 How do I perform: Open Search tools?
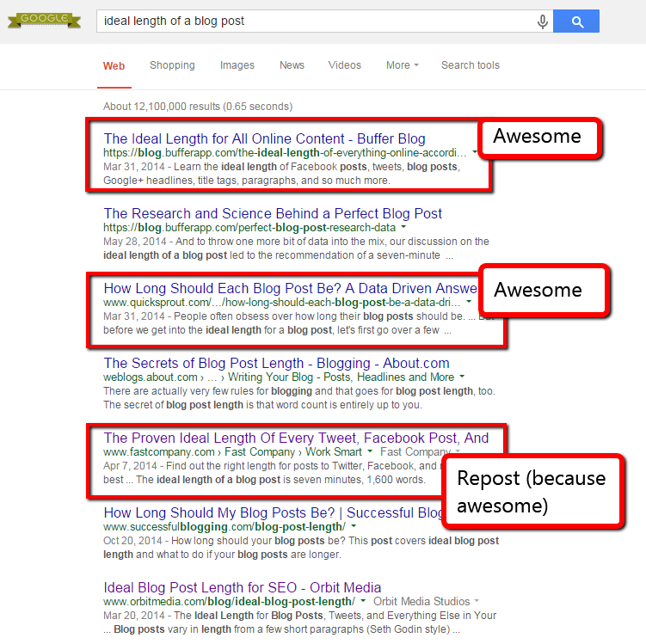click(x=470, y=65)
